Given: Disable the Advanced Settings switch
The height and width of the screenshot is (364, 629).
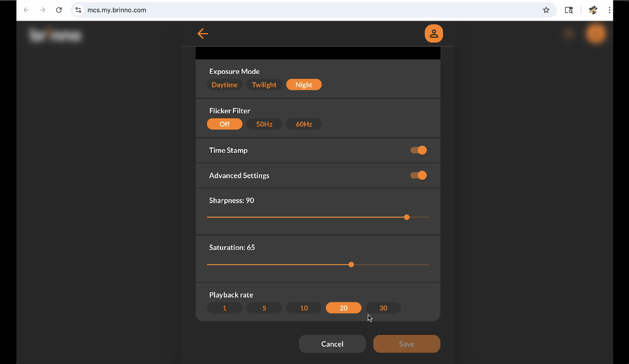Looking at the screenshot, I should [x=418, y=176].
